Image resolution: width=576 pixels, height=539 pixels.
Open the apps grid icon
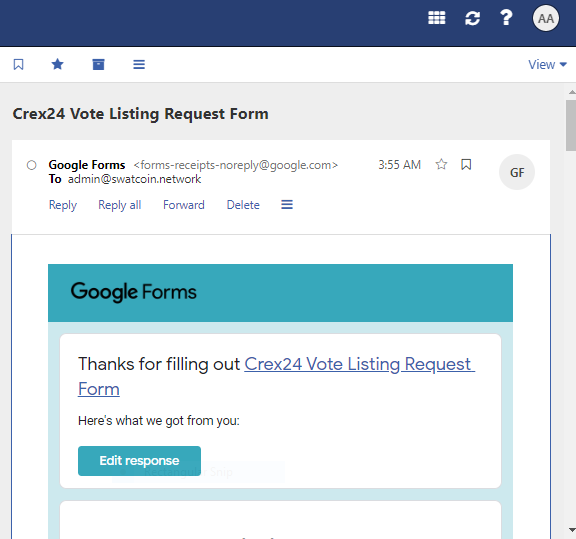(x=436, y=18)
